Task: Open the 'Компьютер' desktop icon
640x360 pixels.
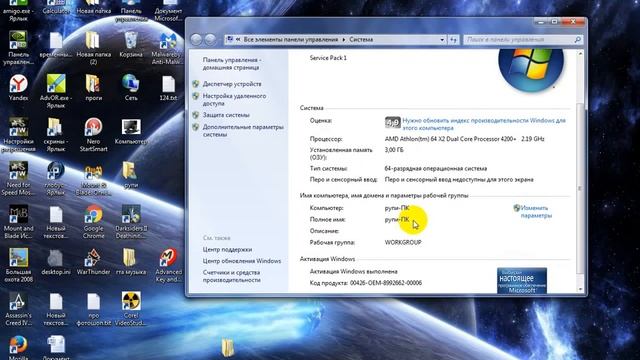Action: tap(131, 131)
